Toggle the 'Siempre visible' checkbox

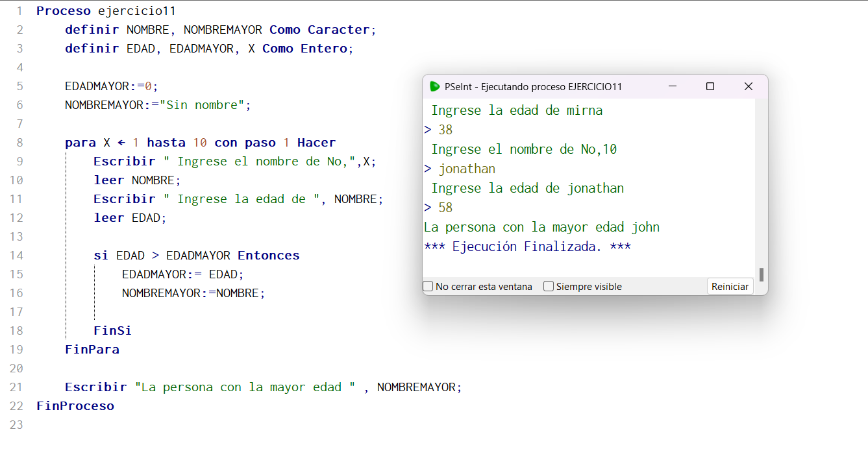coord(549,286)
